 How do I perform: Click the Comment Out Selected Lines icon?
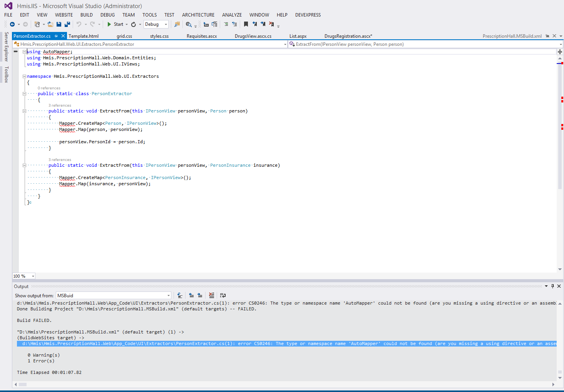226,24
